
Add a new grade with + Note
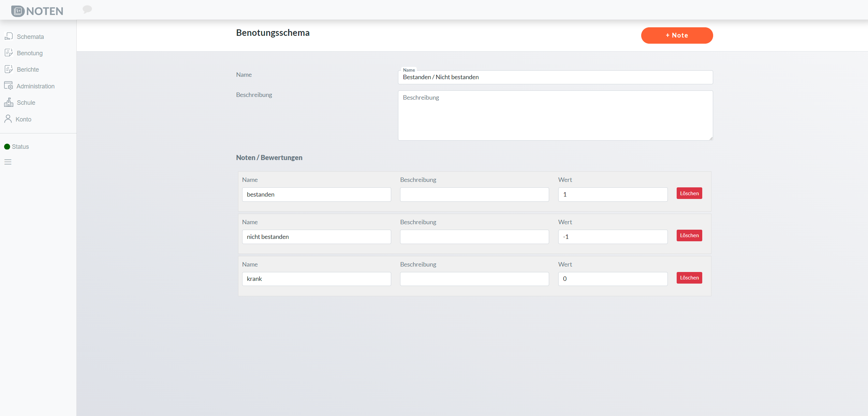point(677,35)
